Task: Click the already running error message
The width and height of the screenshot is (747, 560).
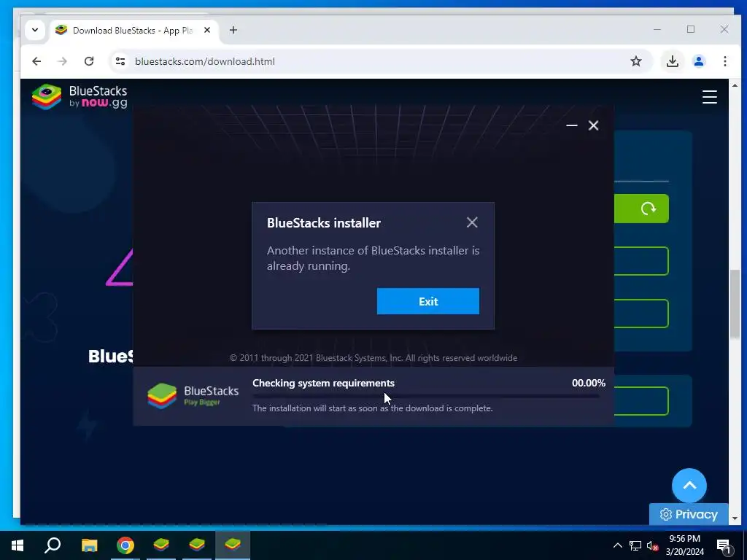Action: [x=373, y=258]
